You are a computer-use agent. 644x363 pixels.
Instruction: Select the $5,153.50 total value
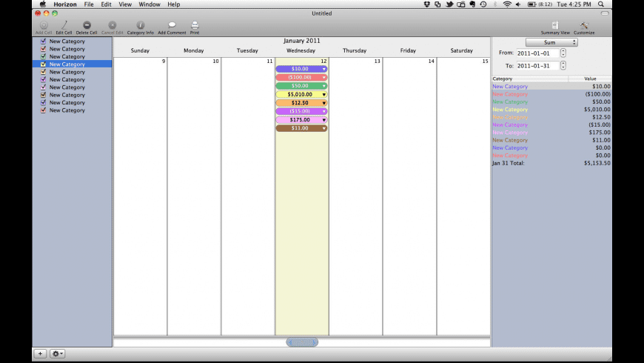pos(597,163)
